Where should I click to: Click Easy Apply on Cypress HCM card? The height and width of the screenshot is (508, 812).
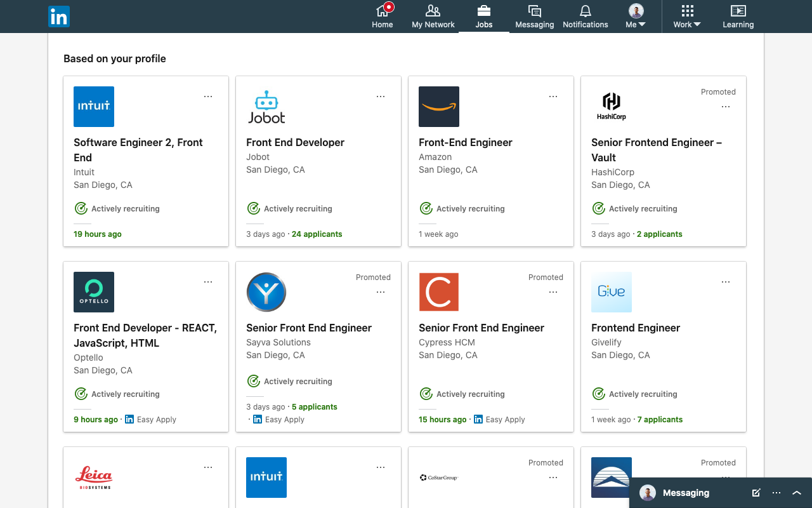(499, 420)
